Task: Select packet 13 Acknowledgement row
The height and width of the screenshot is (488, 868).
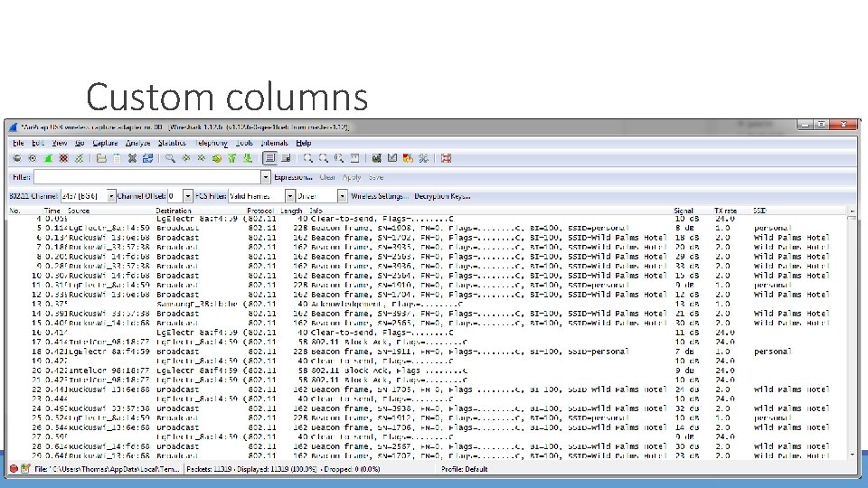Action: pos(426,304)
